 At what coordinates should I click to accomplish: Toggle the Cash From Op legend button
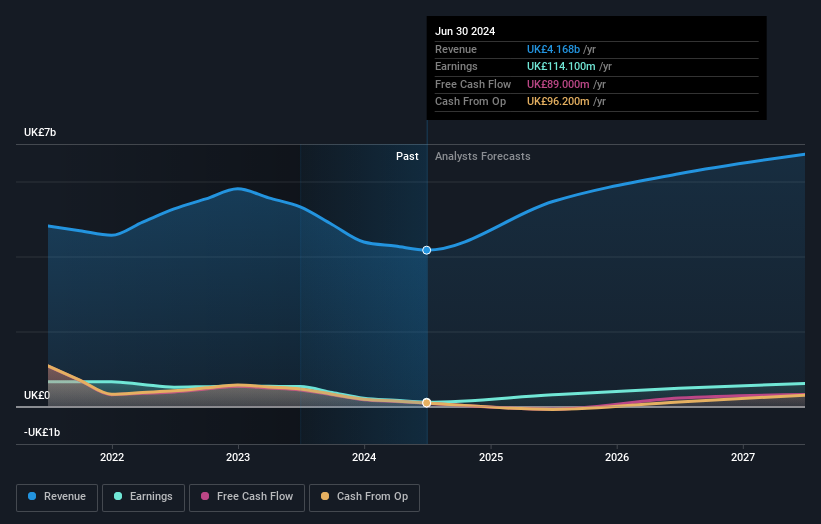click(x=364, y=497)
